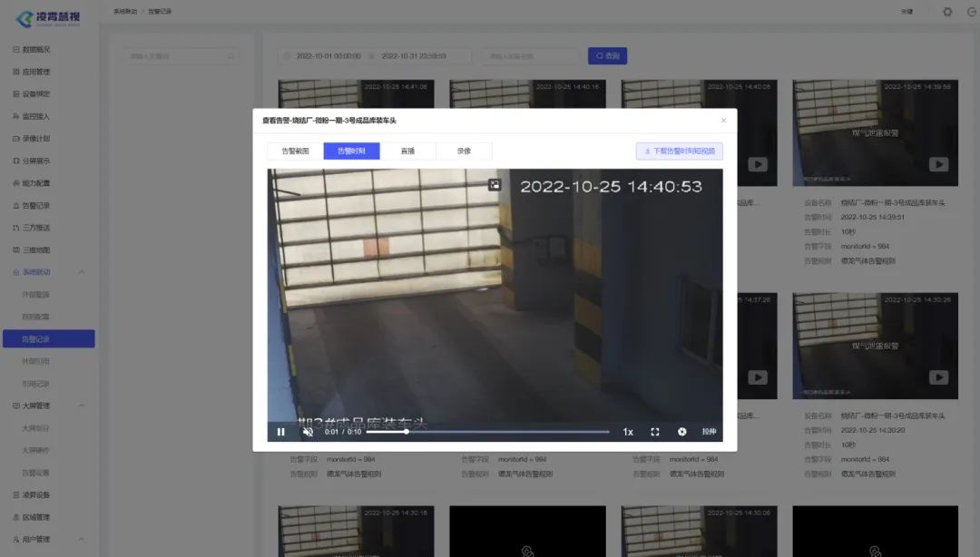980x557 pixels.
Task: Open the 录像 tab
Action: tap(464, 151)
